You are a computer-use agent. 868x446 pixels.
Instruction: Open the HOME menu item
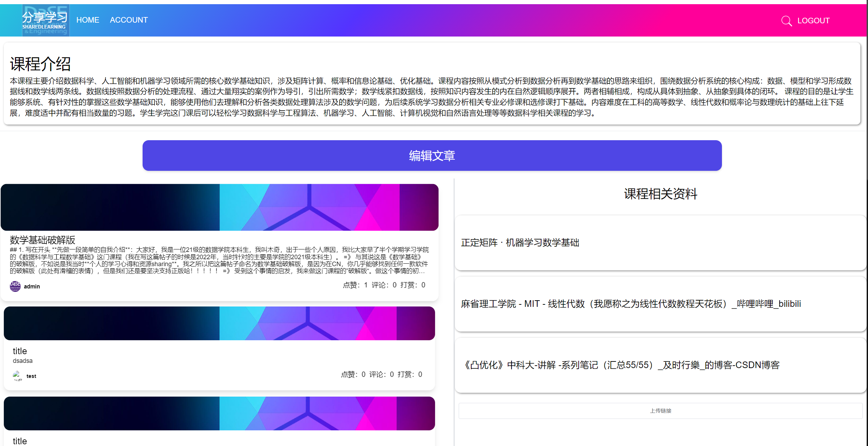(88, 20)
